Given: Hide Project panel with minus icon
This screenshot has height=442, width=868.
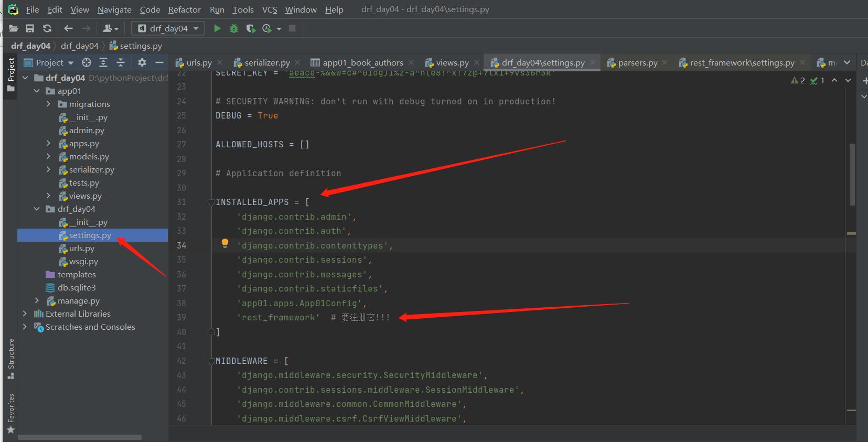Looking at the screenshot, I should point(159,62).
